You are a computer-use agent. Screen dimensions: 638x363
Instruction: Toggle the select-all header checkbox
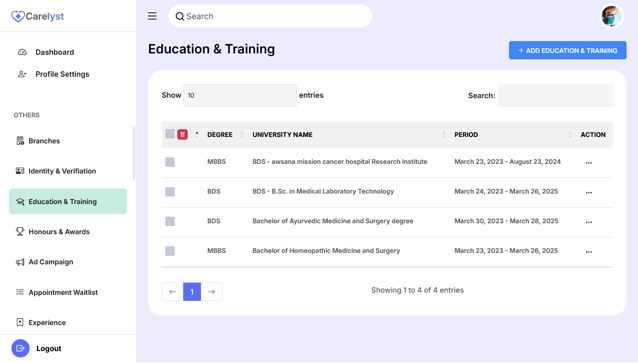tap(170, 134)
